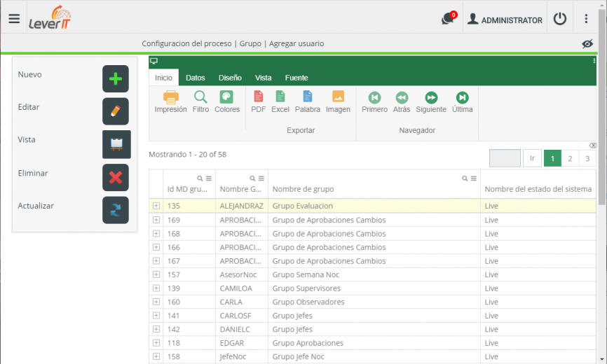Expand row 139 CAMILOA
607x364 pixels.
pyautogui.click(x=156, y=288)
